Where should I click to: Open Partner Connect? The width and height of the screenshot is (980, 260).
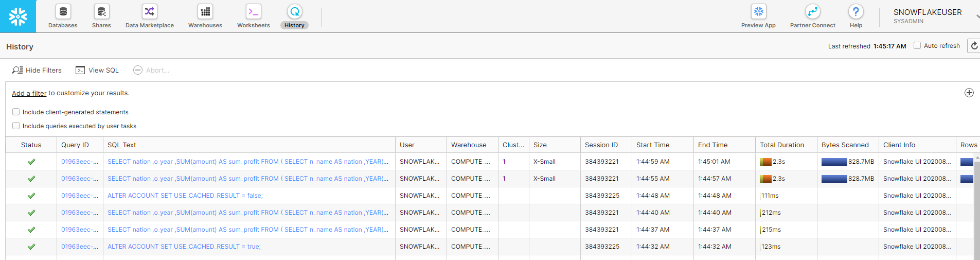(x=812, y=16)
